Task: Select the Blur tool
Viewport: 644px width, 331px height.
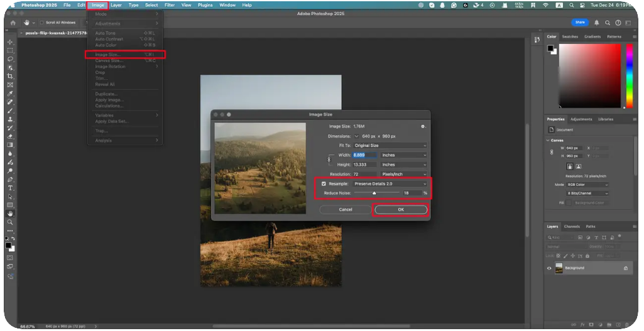Action: 10,154
